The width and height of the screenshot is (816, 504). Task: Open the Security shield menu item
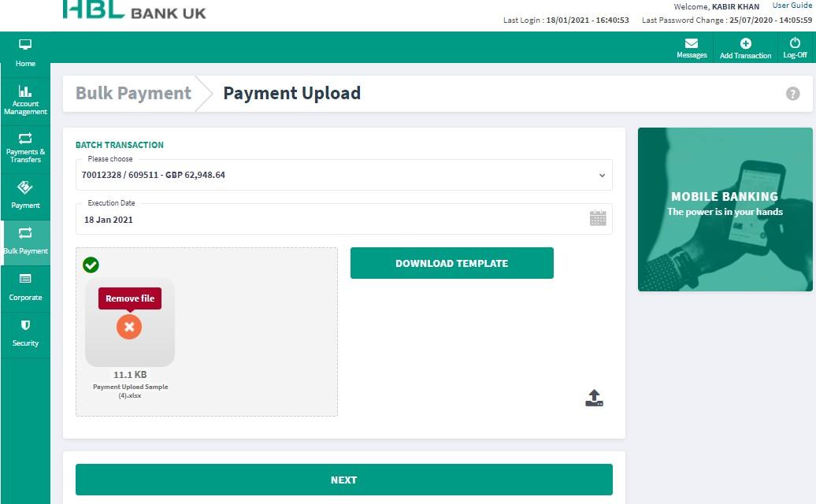point(25,334)
